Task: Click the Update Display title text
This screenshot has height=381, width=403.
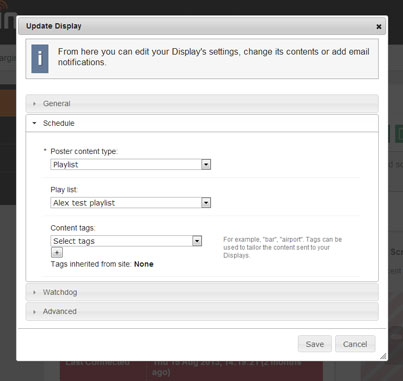Action: coord(54,26)
